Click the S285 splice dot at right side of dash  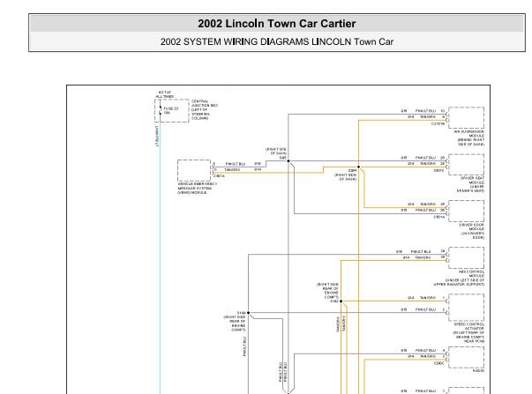[x=288, y=161]
